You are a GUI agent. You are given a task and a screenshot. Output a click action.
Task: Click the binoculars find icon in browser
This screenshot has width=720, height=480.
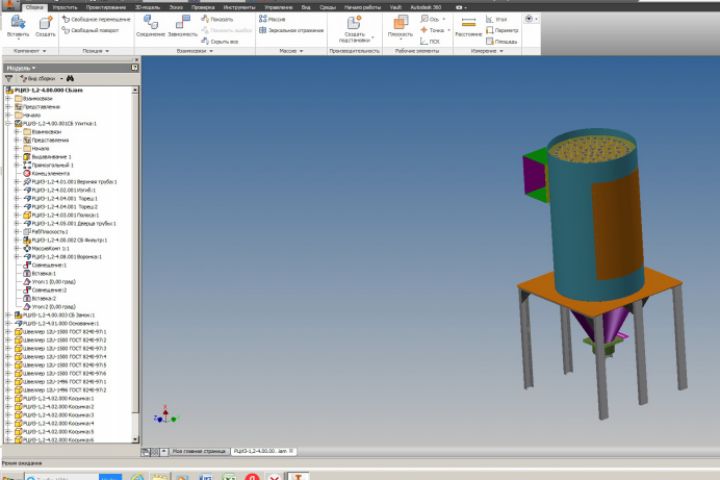point(70,79)
